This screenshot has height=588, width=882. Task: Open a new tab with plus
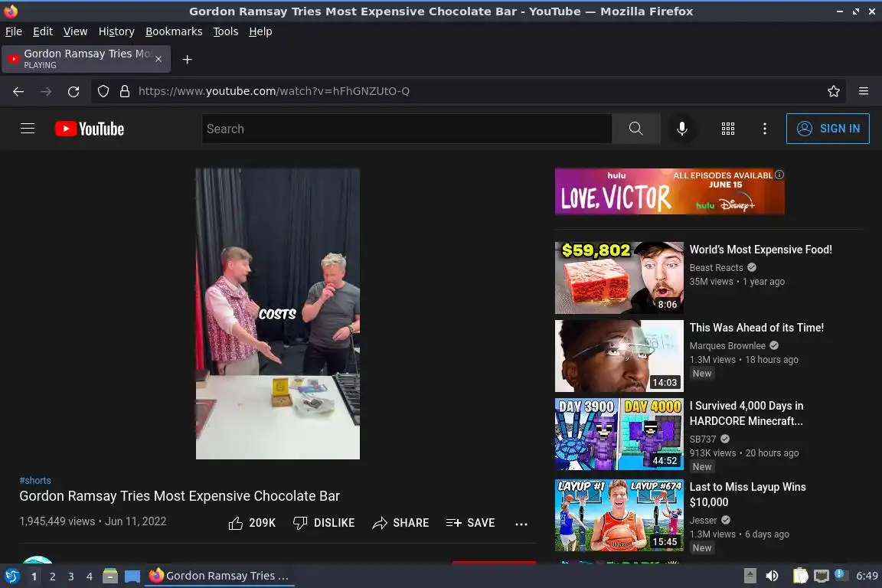point(188,60)
